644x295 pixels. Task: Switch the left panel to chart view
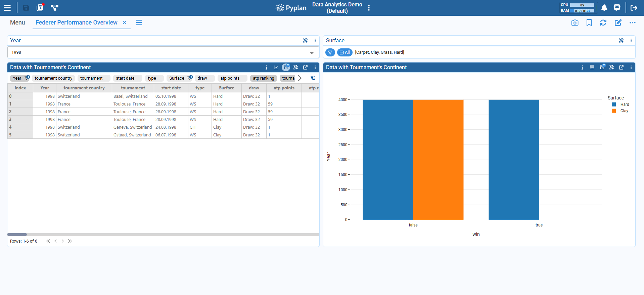coord(276,68)
